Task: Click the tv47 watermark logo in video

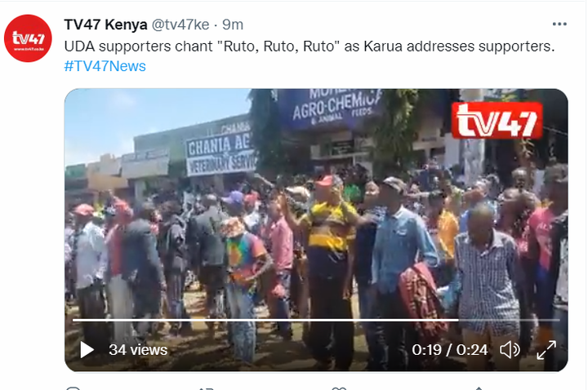Action: click(497, 120)
